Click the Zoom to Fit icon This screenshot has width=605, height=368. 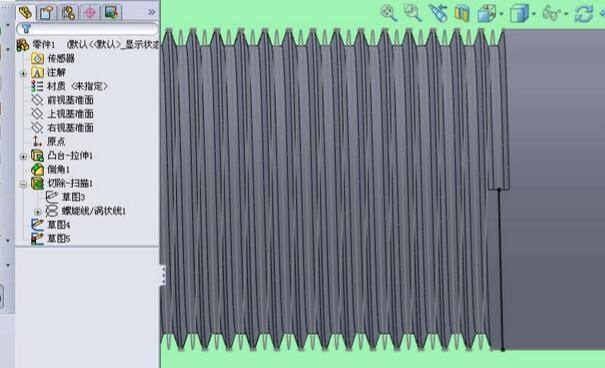[x=388, y=13]
